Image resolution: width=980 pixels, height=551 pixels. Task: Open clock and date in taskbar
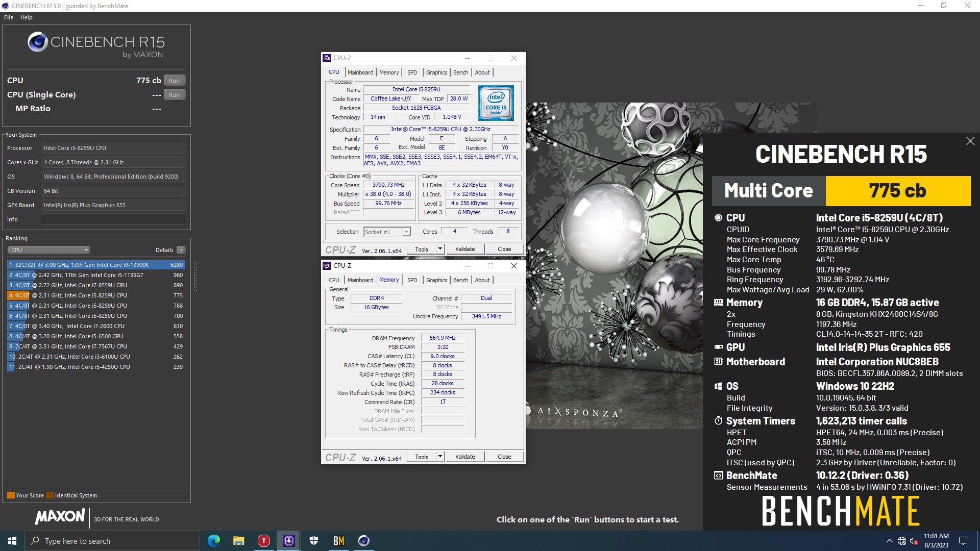(936, 541)
